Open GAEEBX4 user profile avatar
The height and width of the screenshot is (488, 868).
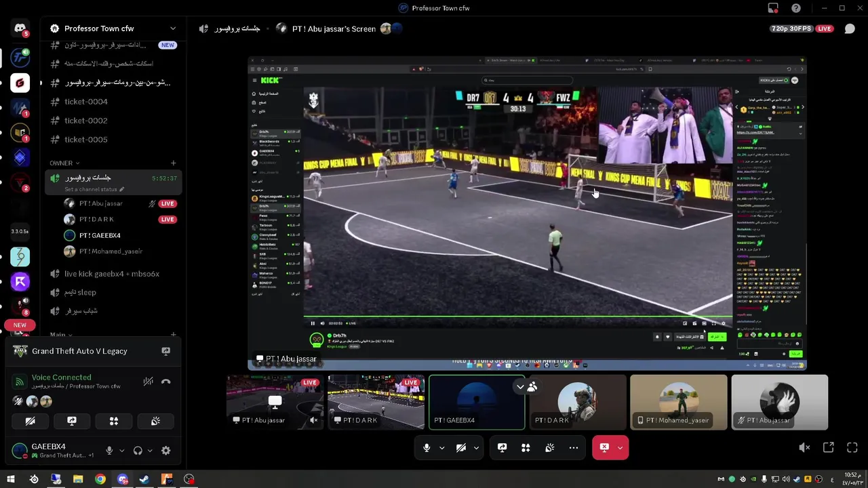click(x=20, y=450)
